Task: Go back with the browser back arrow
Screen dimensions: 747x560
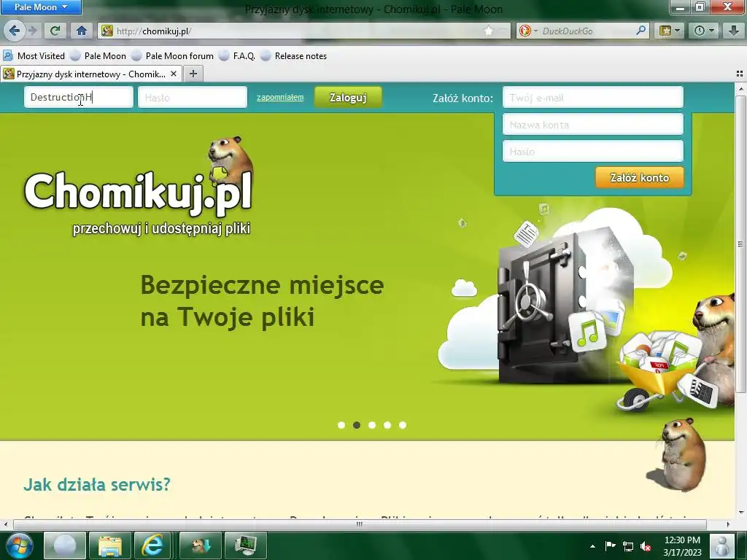Action: [14, 31]
